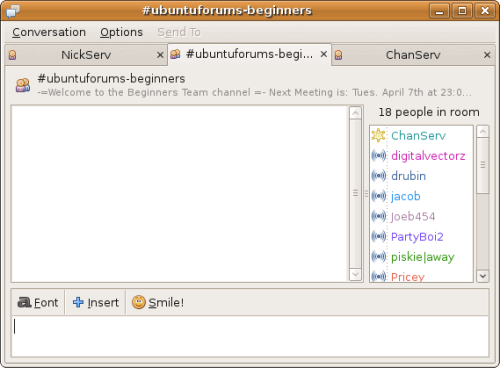Screen dimensions: 500x368
Task: Open the Smile! emoticon picker
Action: tap(158, 302)
